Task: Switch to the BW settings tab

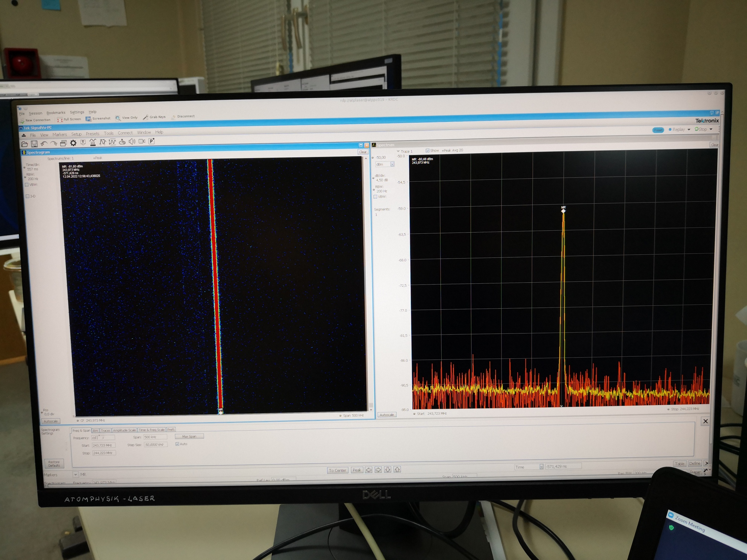Action: coord(95,431)
